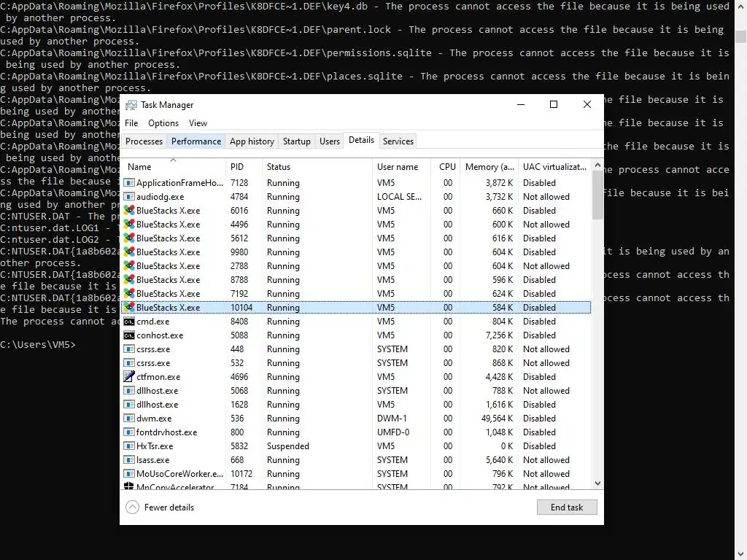
Task: Click the BlueStacks X icon with PID 7192
Action: coord(128,293)
